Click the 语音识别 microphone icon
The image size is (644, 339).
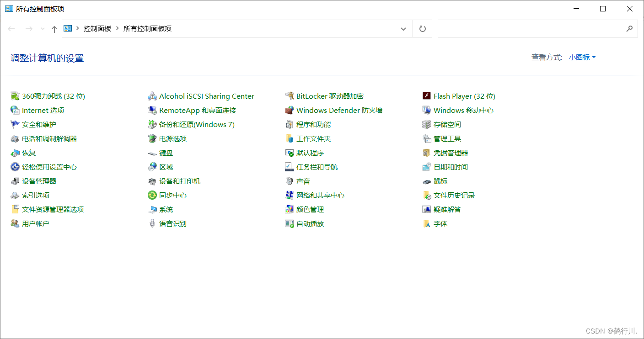tap(152, 223)
